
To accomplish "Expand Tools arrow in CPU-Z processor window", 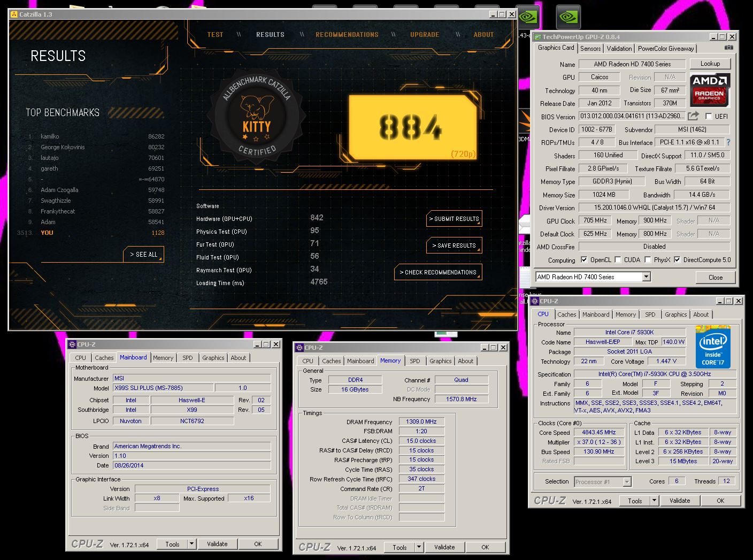I will tap(654, 501).
